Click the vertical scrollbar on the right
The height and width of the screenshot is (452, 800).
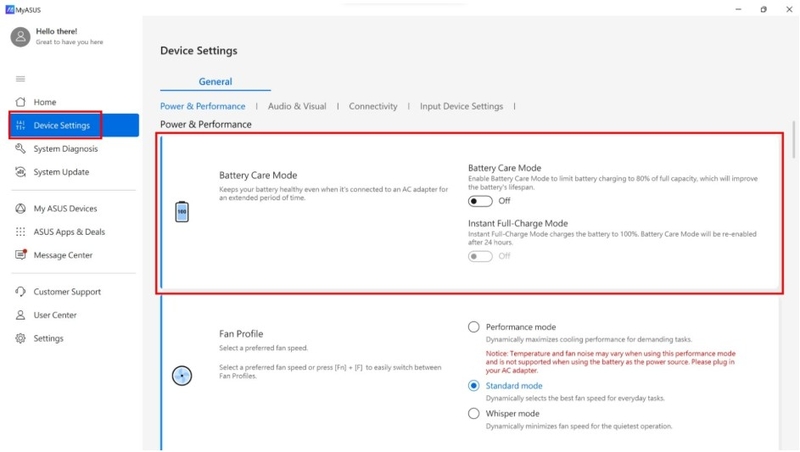coord(793,140)
